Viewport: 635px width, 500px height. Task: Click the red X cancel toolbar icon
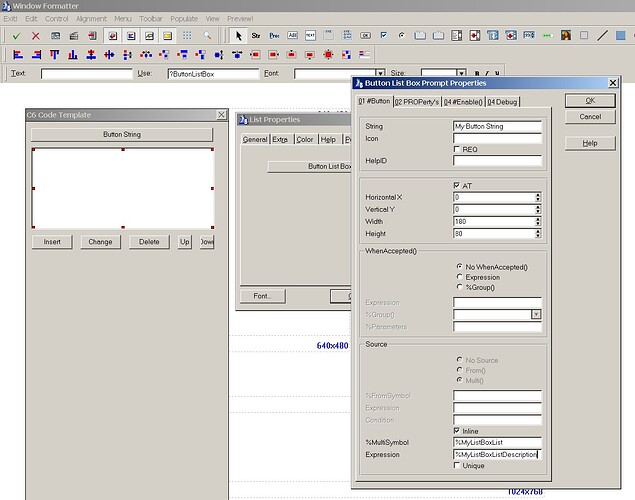(36, 36)
